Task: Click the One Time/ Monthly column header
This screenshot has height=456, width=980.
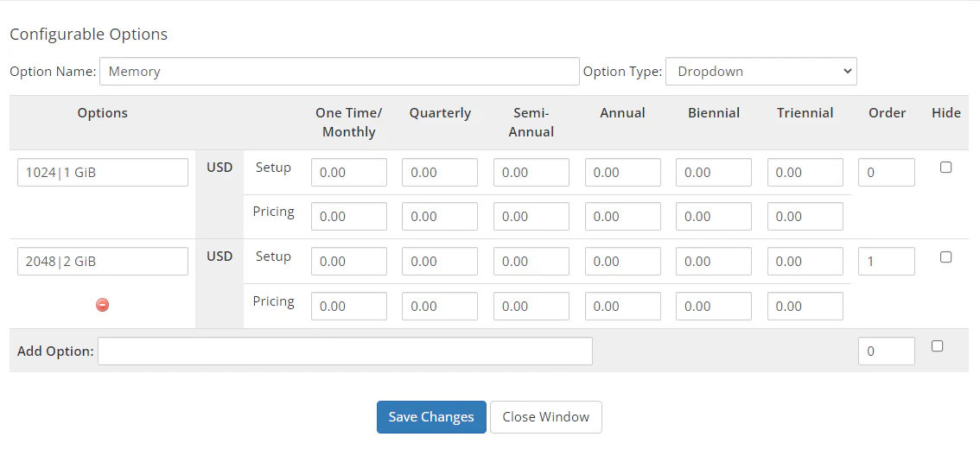Action: [349, 123]
